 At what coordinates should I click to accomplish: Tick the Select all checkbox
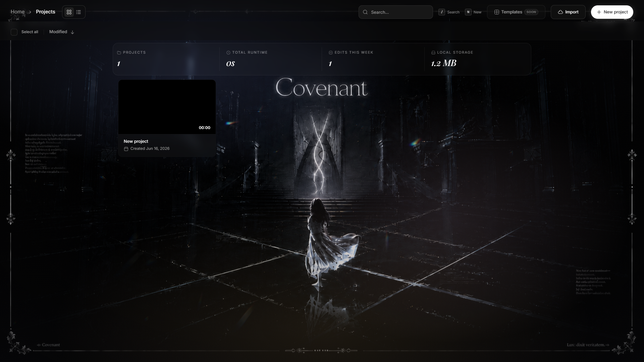(x=14, y=32)
